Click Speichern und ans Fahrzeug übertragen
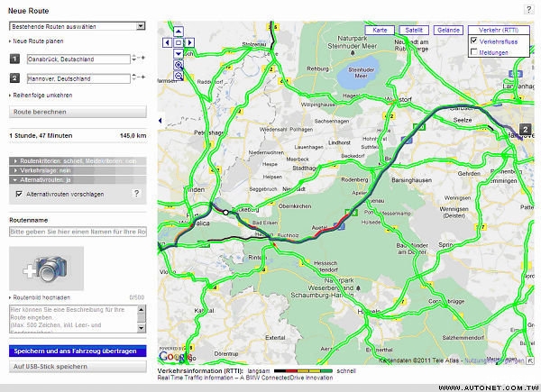Viewport: 541px width, 392px height. click(x=78, y=351)
